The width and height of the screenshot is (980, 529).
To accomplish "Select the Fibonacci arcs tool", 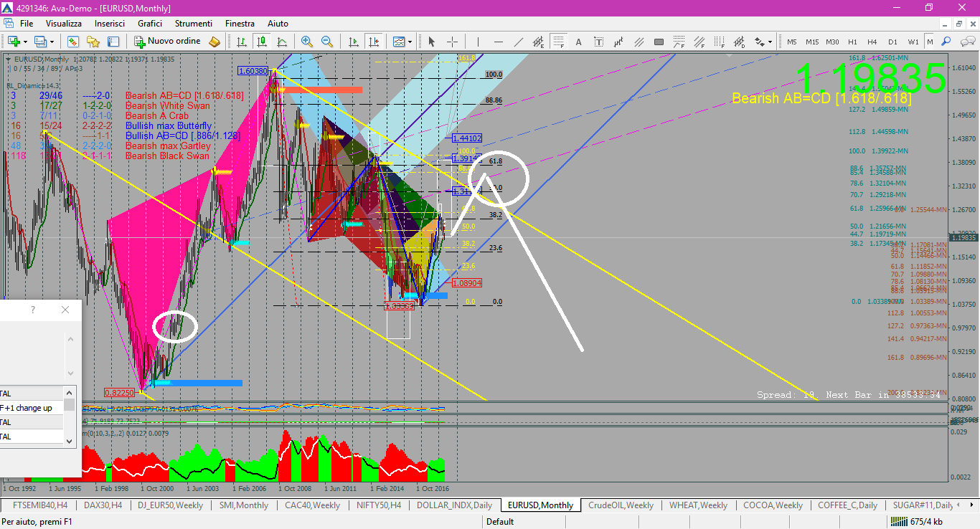I will point(679,42).
